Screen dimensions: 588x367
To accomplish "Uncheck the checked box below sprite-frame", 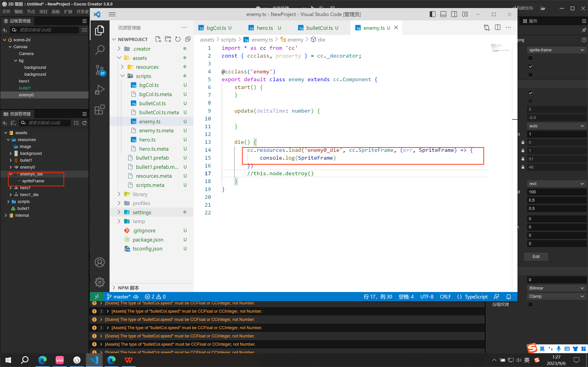I will pyautogui.click(x=530, y=67).
